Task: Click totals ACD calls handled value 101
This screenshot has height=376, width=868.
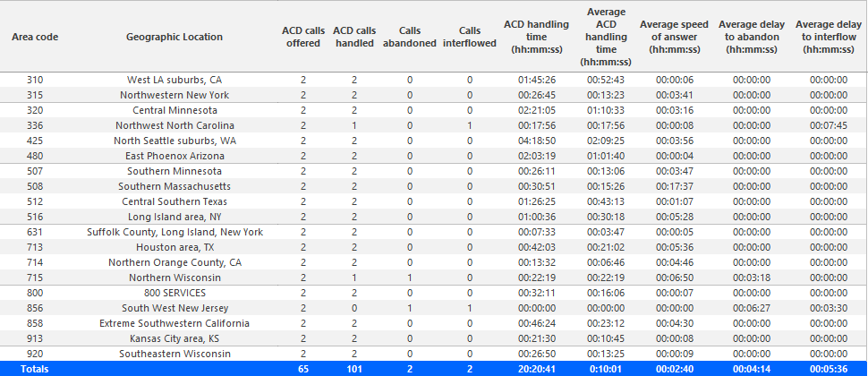Action: coord(354,369)
